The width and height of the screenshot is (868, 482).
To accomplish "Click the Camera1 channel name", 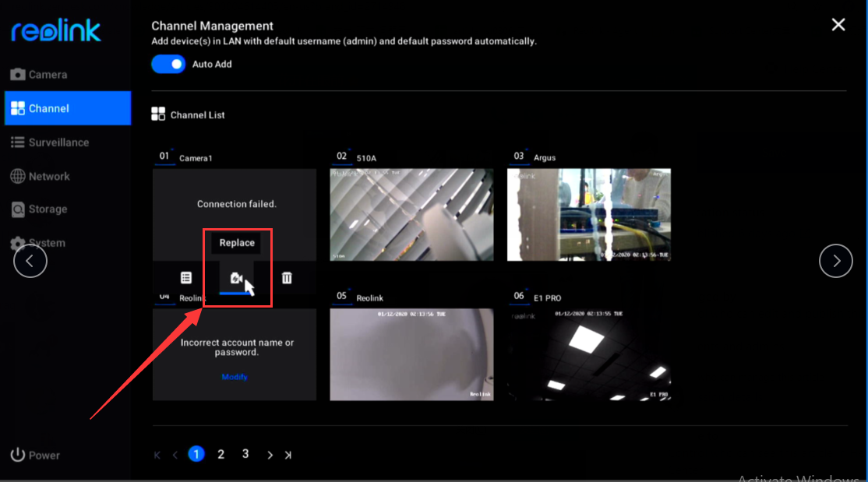I will point(196,158).
